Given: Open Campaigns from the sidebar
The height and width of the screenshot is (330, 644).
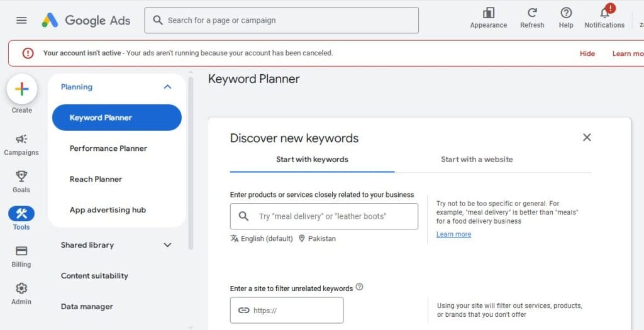Looking at the screenshot, I should point(21,140).
